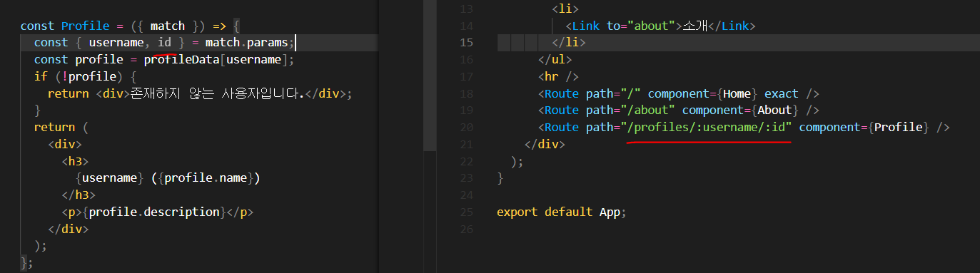The image size is (980, 273).
Task: Click the closing '</ul>' tag
Action: click(555, 60)
